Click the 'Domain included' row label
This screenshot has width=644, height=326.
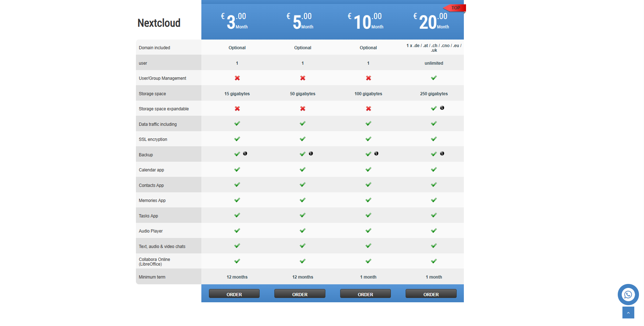[x=154, y=48]
